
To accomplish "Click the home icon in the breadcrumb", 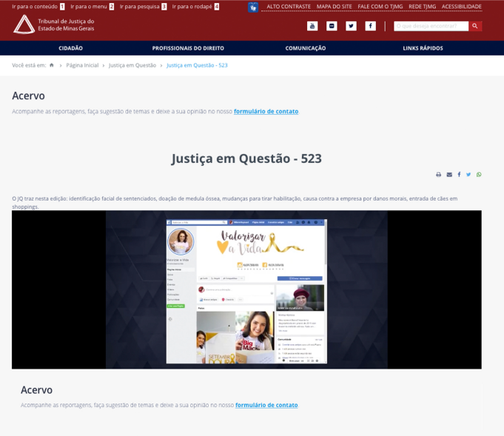I will 52,65.
